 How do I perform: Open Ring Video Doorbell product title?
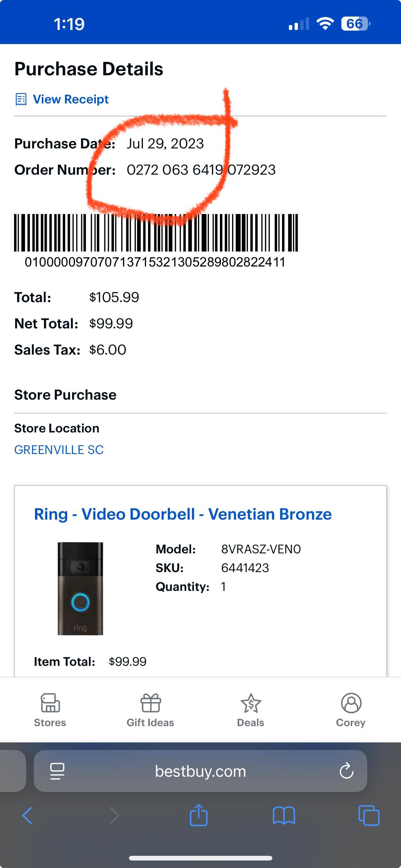(183, 514)
